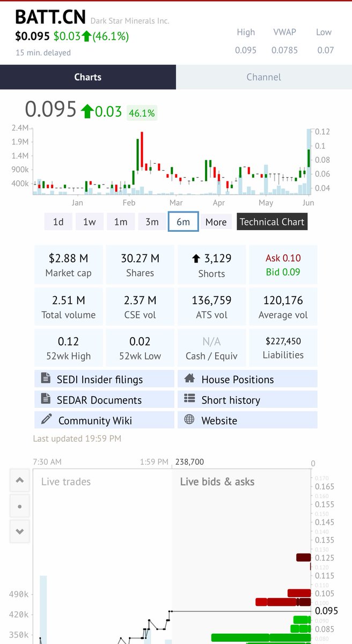Click the June volume spike on chart
The image size is (352, 644).
click(x=309, y=161)
